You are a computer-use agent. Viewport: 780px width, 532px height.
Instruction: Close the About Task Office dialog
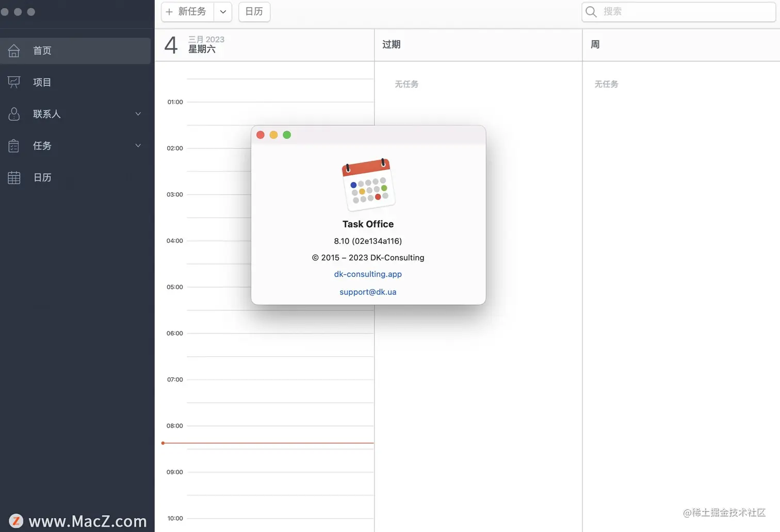(261, 135)
